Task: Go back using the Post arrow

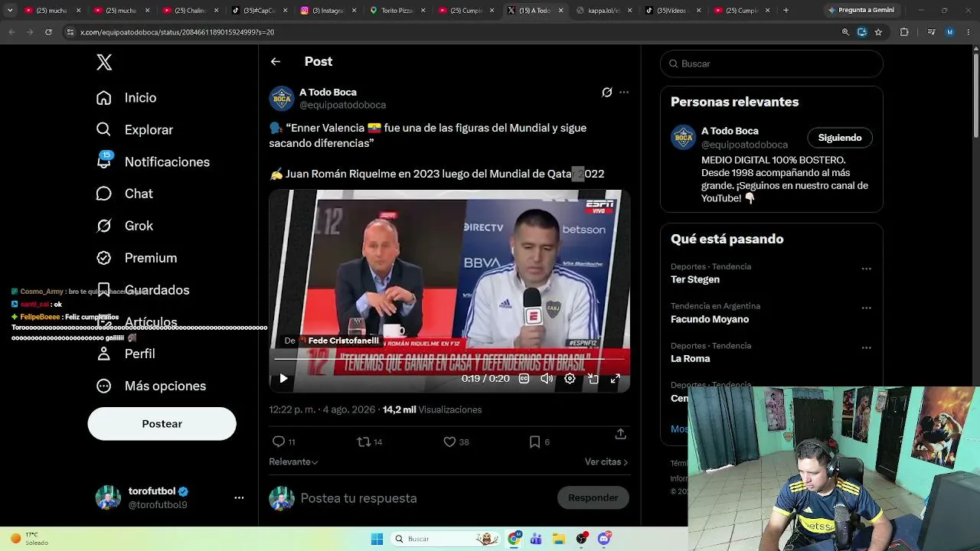Action: click(276, 61)
